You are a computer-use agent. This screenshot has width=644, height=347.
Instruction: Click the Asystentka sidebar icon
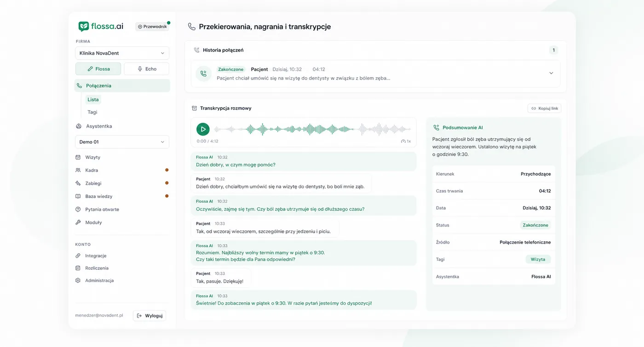tap(78, 126)
